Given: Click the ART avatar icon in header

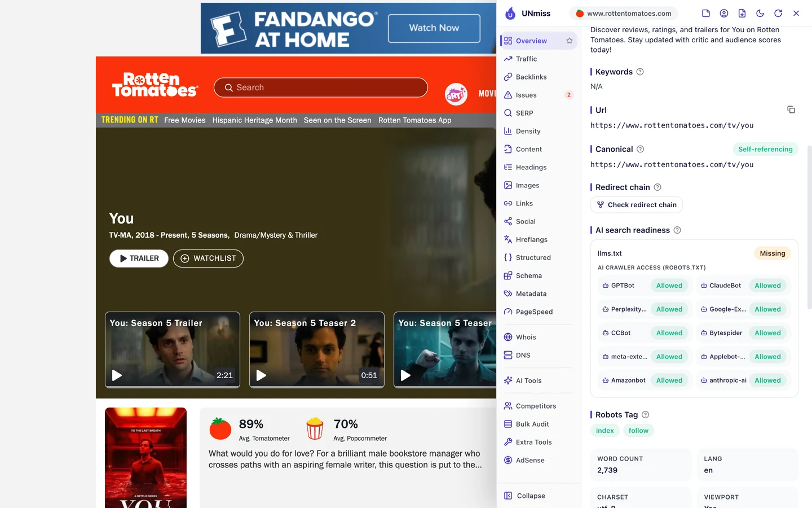Looking at the screenshot, I should [456, 94].
